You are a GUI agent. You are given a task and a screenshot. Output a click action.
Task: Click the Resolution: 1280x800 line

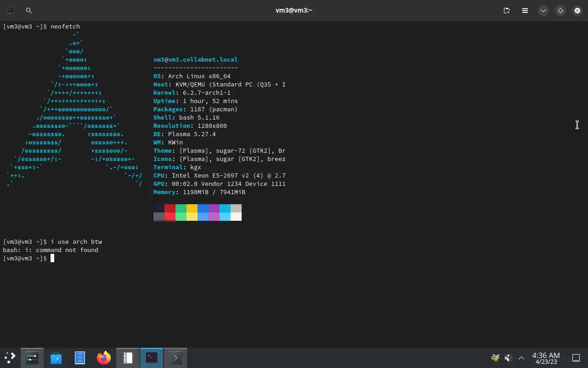[x=190, y=126]
